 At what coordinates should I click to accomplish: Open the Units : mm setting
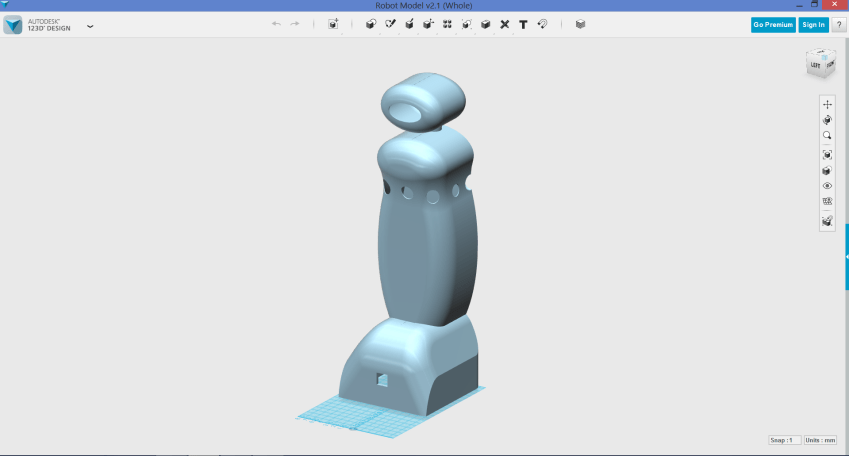click(x=820, y=440)
